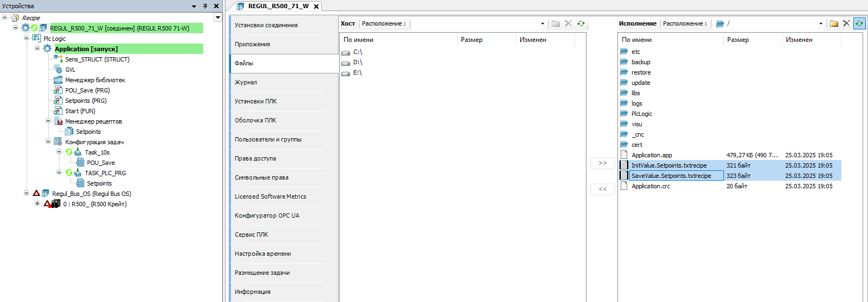Collapse the Конфигурация задач node
The width and height of the screenshot is (868, 302).
click(48, 141)
